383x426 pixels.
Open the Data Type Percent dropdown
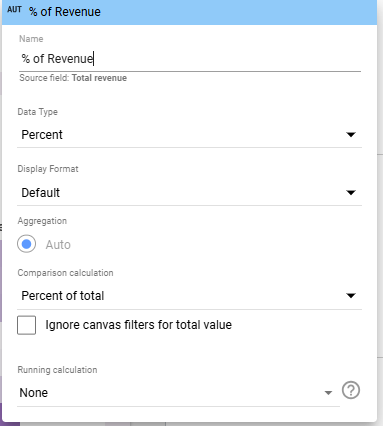click(189, 135)
